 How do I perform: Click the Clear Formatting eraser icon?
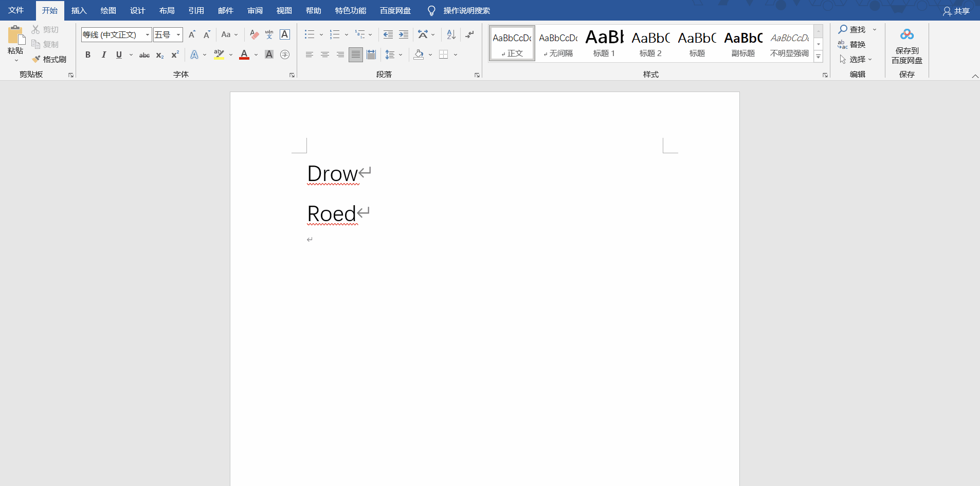point(254,34)
